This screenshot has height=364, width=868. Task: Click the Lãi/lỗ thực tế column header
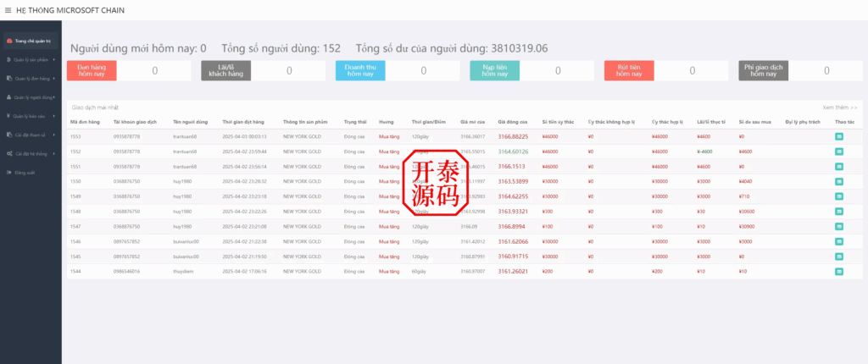pos(712,122)
